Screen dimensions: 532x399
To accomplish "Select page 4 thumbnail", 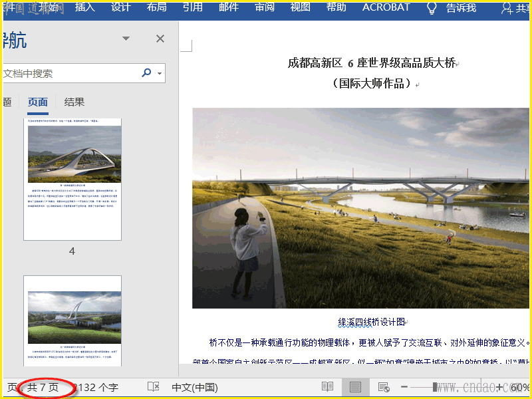I will tap(72, 180).
